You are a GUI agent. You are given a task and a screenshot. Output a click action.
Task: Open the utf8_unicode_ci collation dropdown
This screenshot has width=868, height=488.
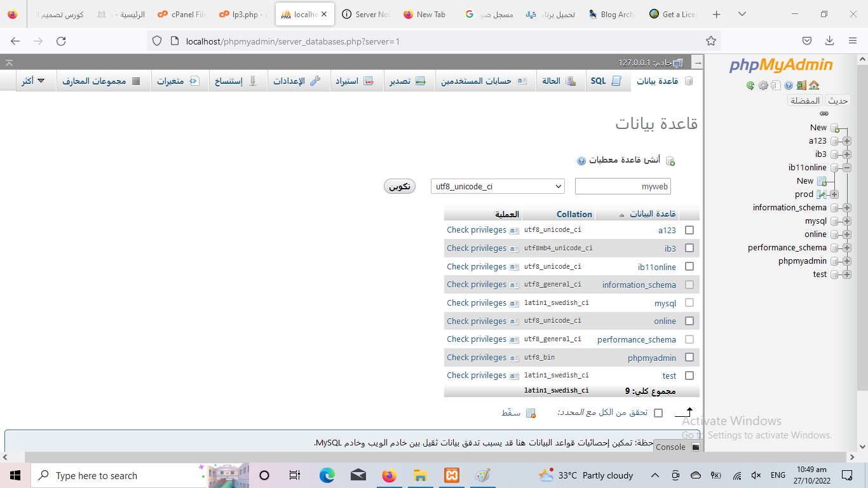(x=498, y=186)
